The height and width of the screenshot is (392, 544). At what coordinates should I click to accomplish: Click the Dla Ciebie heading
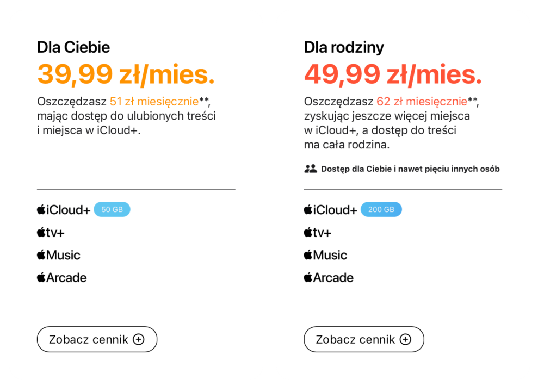pyautogui.click(x=73, y=47)
